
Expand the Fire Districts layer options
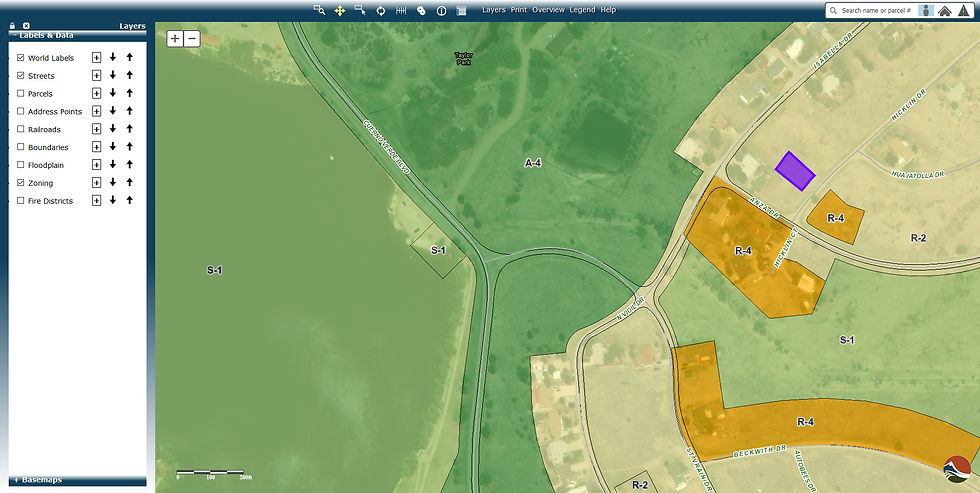96,201
